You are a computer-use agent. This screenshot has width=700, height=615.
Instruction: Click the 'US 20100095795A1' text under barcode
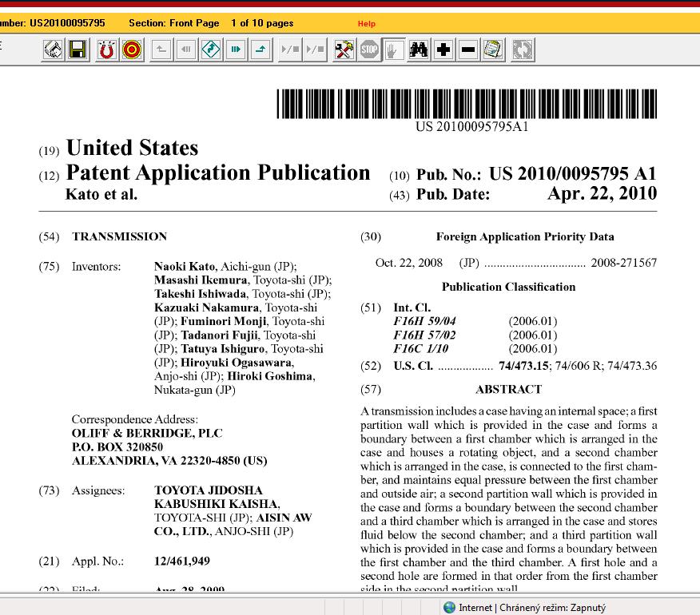tap(472, 127)
